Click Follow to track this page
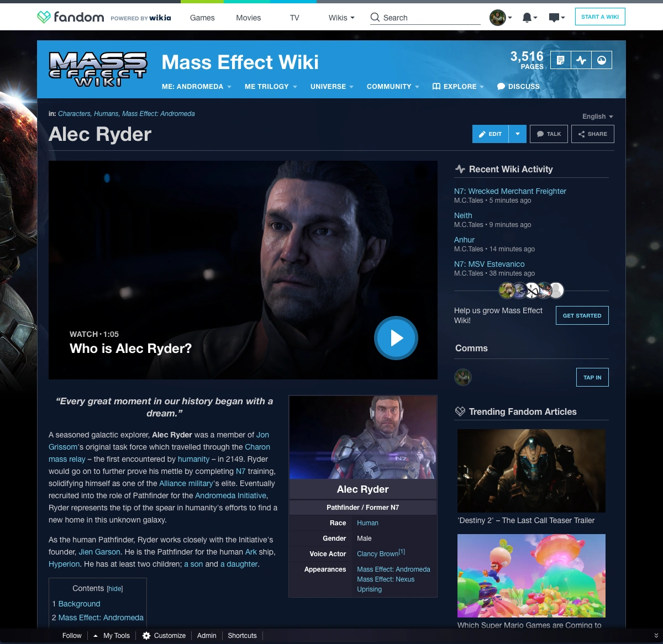Screen dimensions: 663x644 point(72,636)
